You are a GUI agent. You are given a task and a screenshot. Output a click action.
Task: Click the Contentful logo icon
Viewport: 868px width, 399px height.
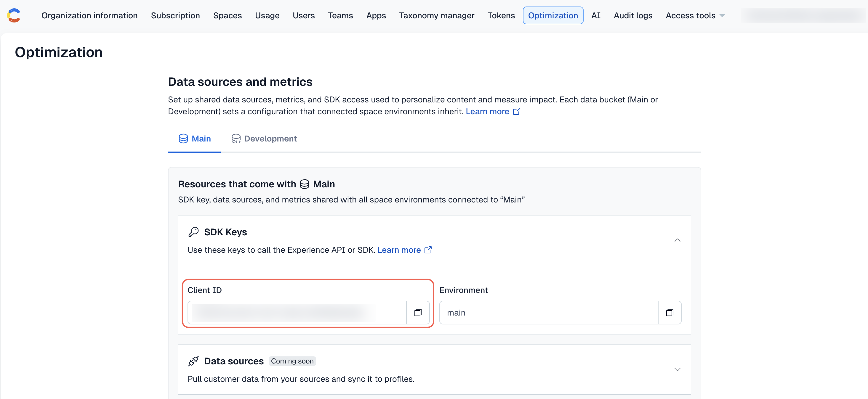[x=14, y=15]
